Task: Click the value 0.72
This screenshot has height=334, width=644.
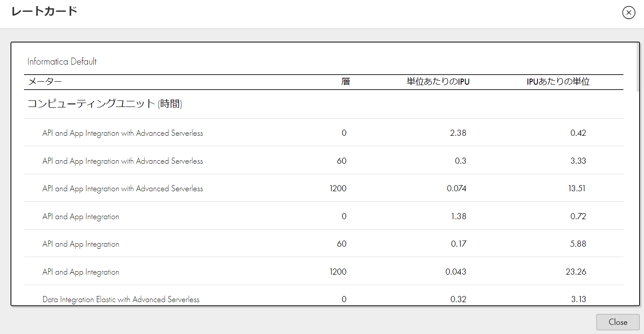Action: pyautogui.click(x=578, y=216)
